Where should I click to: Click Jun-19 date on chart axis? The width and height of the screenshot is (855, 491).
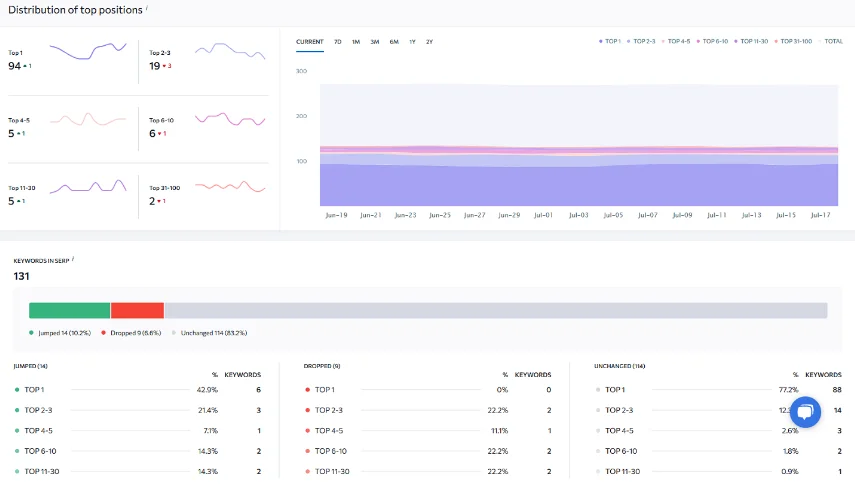[336, 215]
